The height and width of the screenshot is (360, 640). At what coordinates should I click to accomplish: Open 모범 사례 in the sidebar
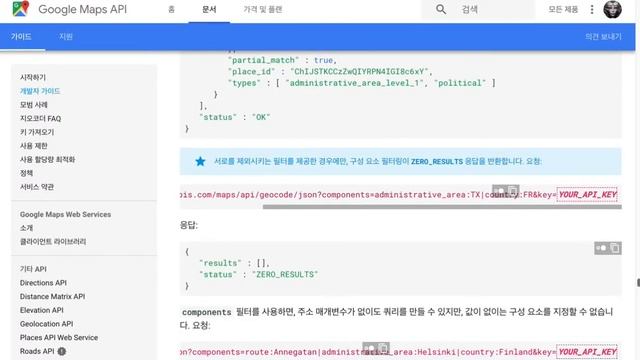[34, 105]
